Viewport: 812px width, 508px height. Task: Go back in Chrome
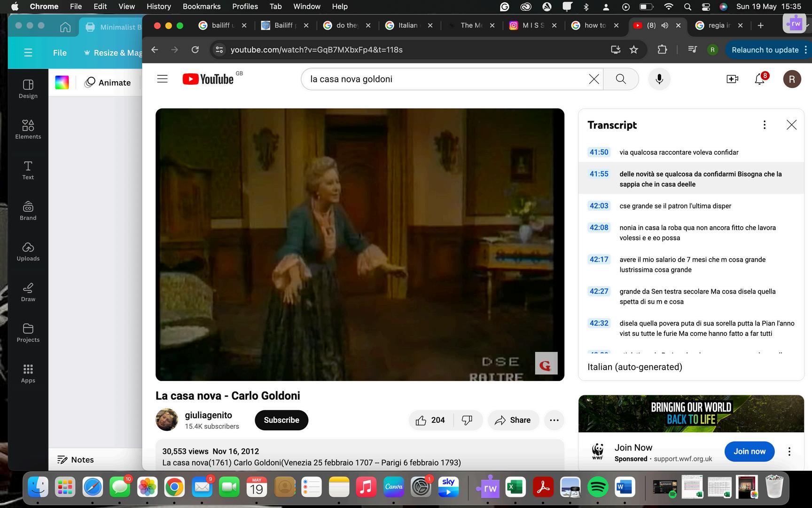tap(155, 49)
